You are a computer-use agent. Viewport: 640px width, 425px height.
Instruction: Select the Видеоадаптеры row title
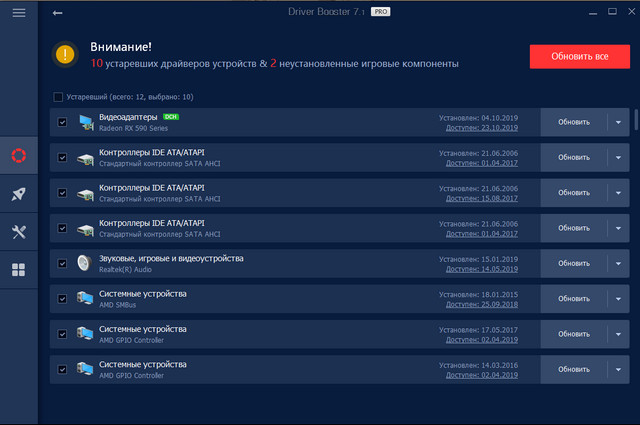point(128,117)
